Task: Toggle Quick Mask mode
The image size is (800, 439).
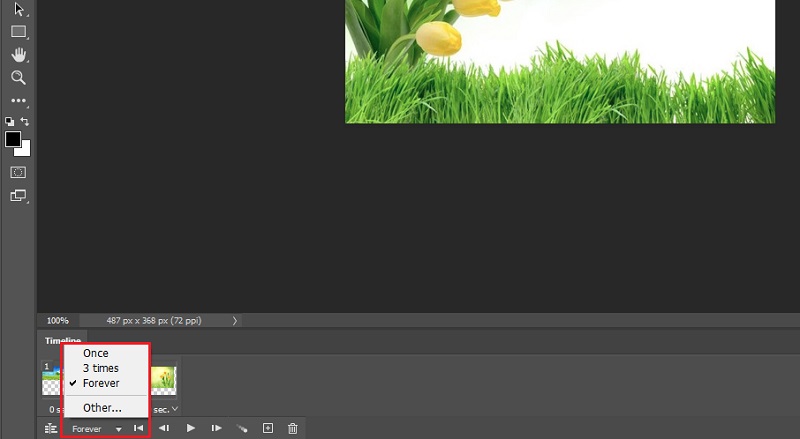Action: (18, 172)
